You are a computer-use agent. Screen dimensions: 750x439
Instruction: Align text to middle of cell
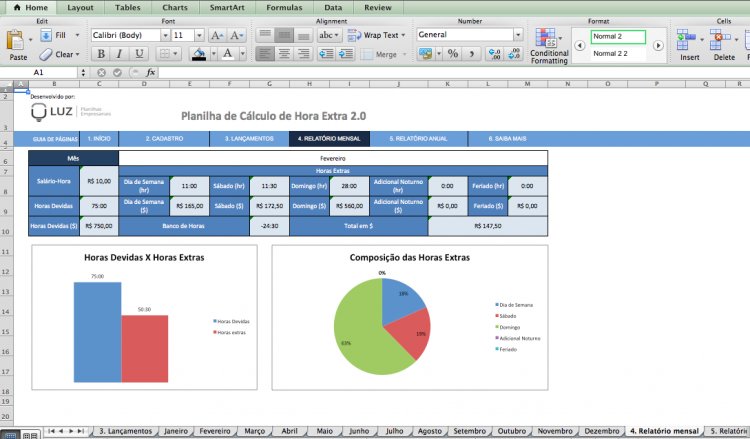pyautogui.click(x=284, y=35)
